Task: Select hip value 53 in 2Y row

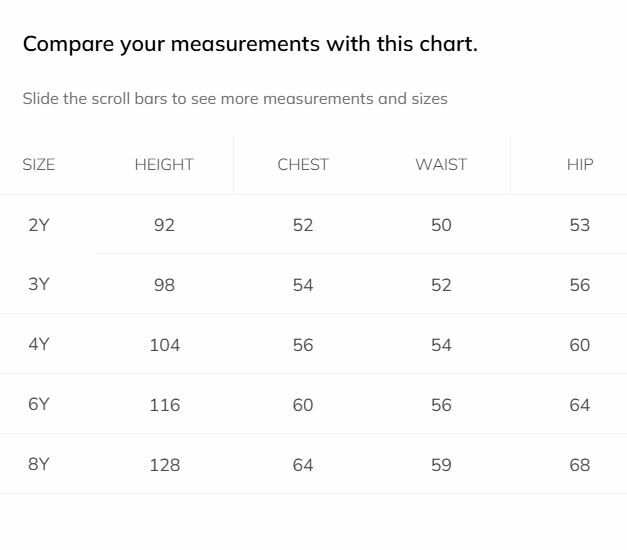Action: pos(580,225)
